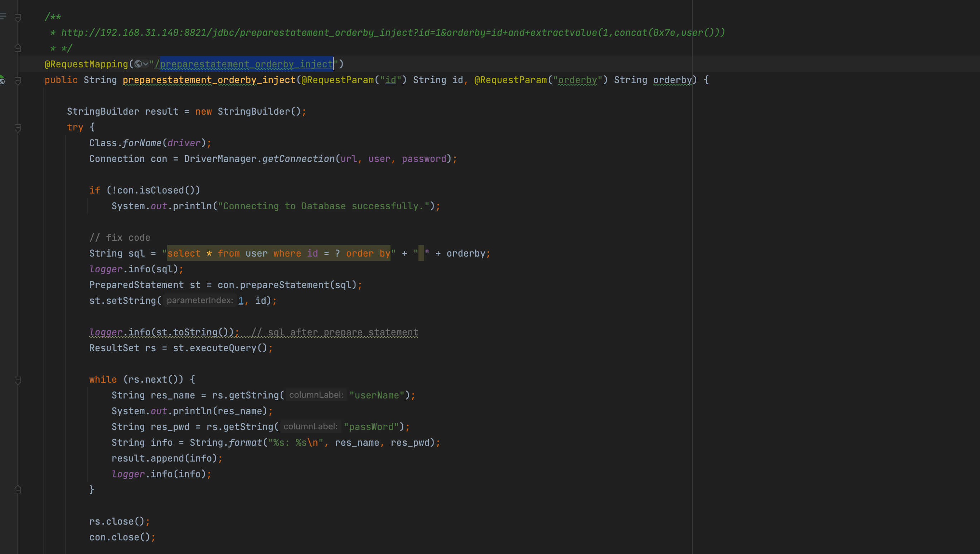The width and height of the screenshot is (980, 554).
Task: Click the underlined "id" request parameter string
Action: pos(390,80)
